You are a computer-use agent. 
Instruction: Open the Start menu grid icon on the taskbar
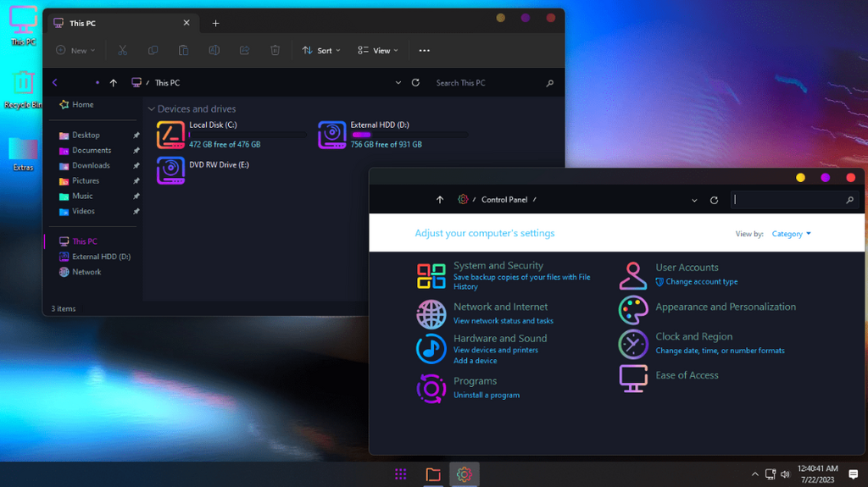point(401,474)
